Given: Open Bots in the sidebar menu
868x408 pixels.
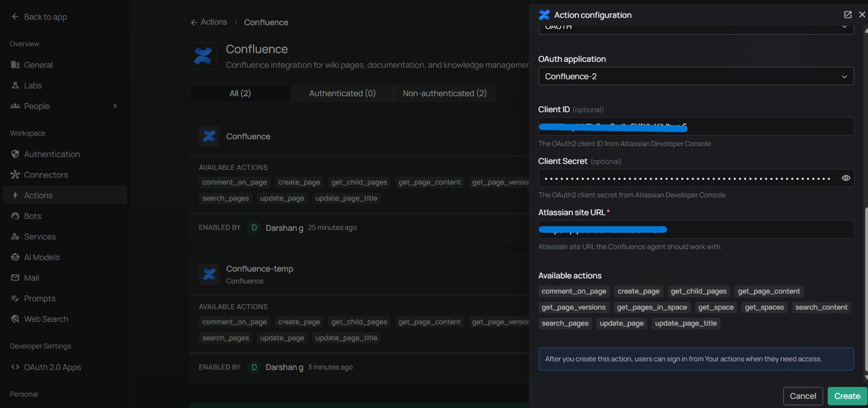Looking at the screenshot, I should click(65, 216).
